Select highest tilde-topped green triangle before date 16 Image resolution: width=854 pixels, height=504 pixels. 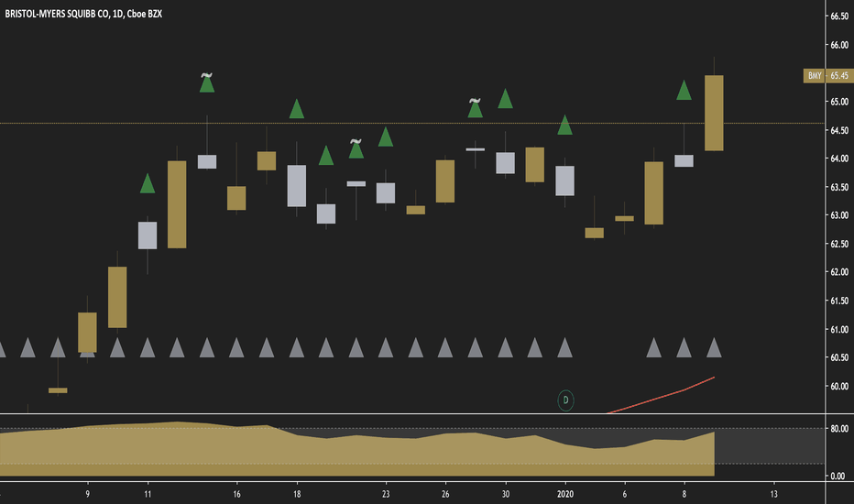(207, 82)
